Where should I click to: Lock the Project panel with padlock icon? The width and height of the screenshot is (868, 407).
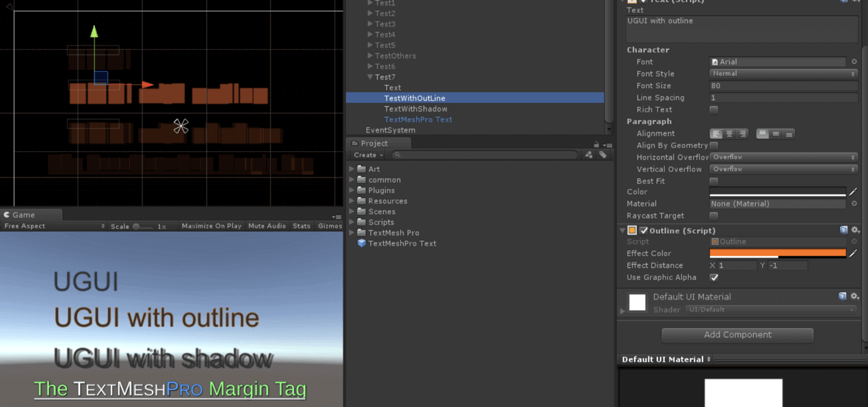click(596, 144)
